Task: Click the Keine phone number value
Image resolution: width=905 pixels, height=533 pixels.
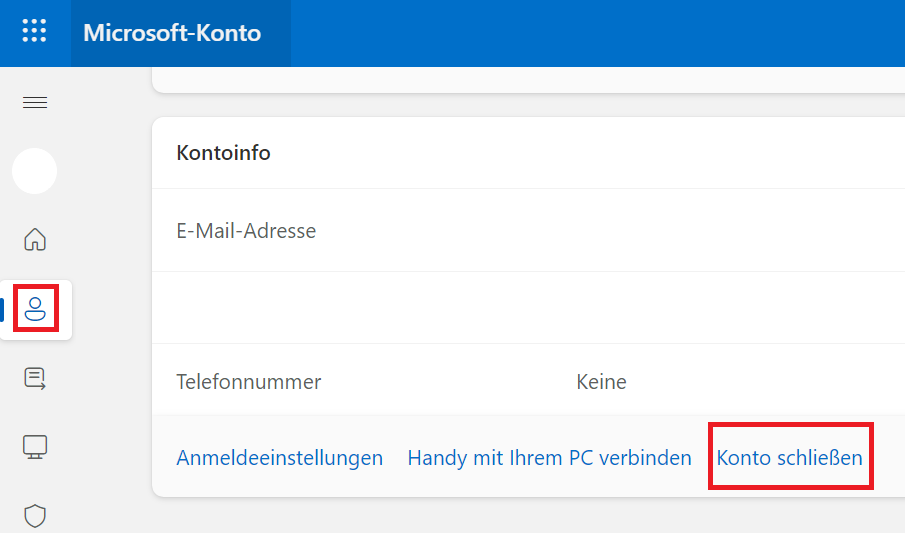Action: click(601, 382)
